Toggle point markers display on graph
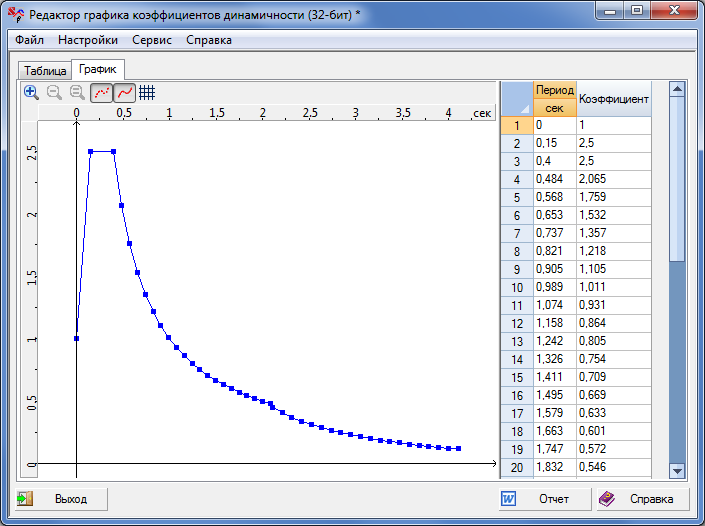This screenshot has width=705, height=526. click(x=101, y=92)
